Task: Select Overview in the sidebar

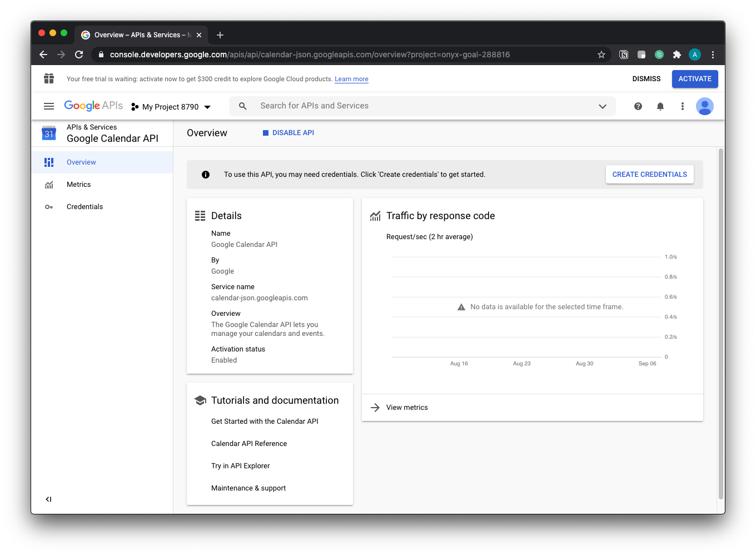Action: pos(81,162)
